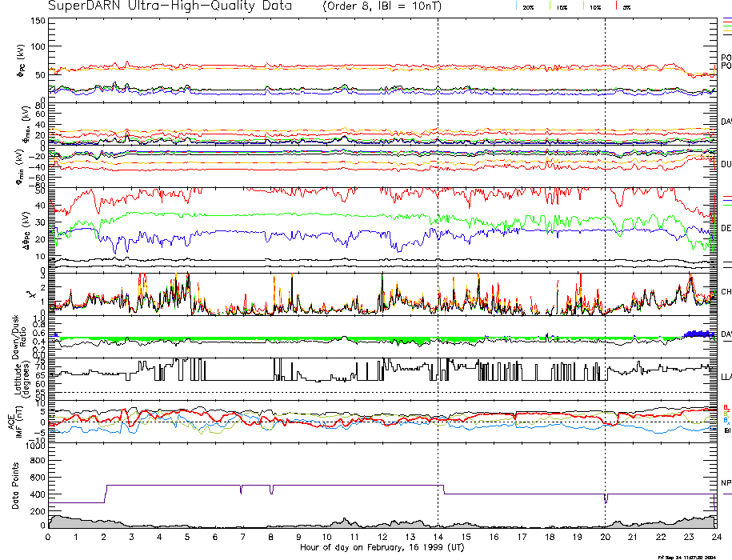Image resolution: width=732 pixels, height=560 pixels.
Task: Click the 5% red legend marker
Action: tap(626, 6)
